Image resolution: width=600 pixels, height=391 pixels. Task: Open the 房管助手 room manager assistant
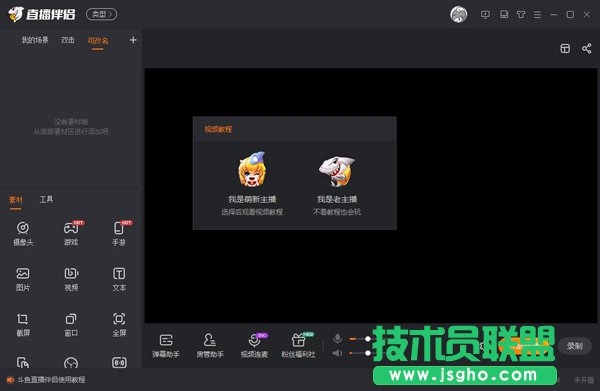pyautogui.click(x=210, y=345)
